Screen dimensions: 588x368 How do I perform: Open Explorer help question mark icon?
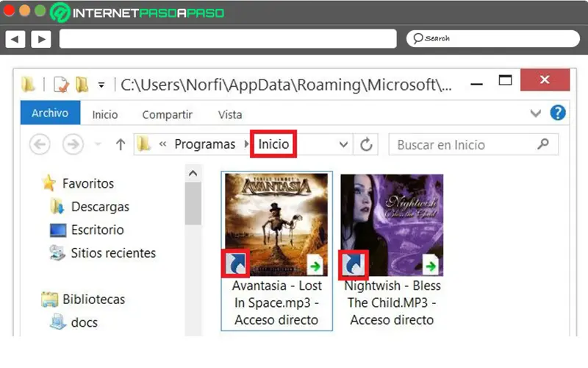tap(558, 113)
